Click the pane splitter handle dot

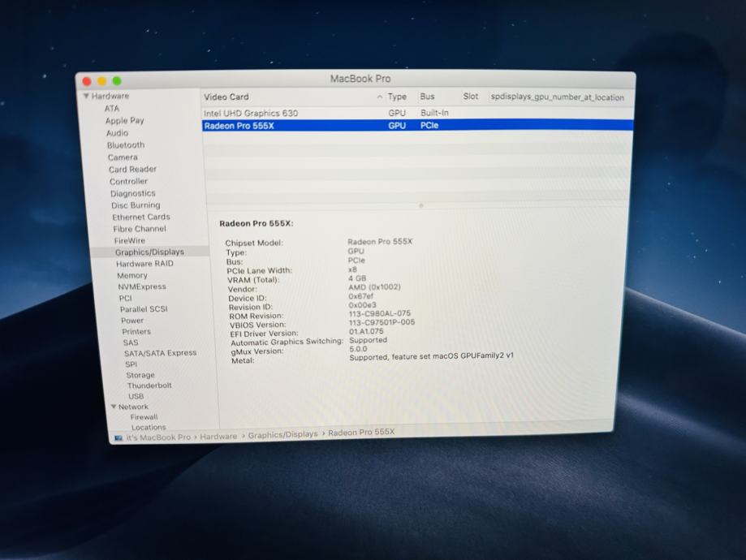tap(421, 205)
